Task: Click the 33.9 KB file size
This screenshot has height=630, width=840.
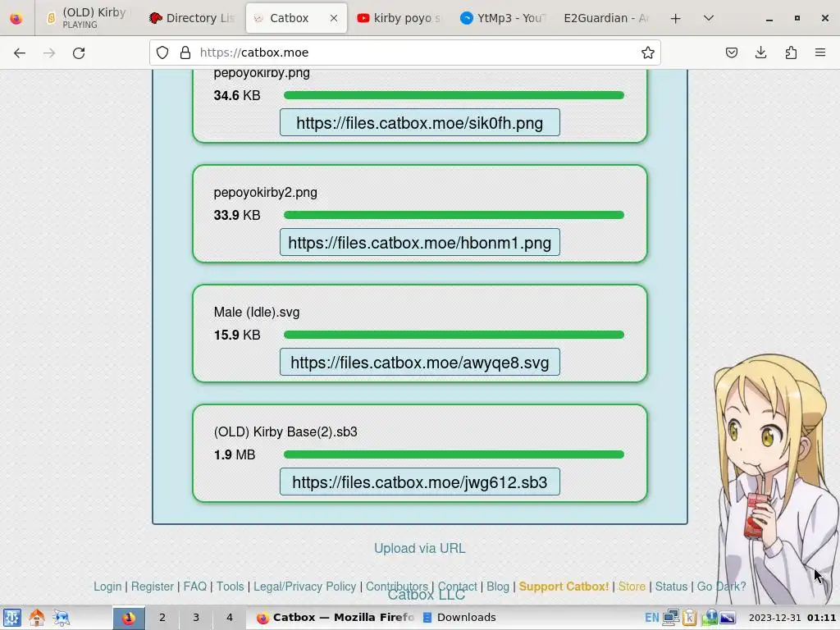Action: pos(237,215)
